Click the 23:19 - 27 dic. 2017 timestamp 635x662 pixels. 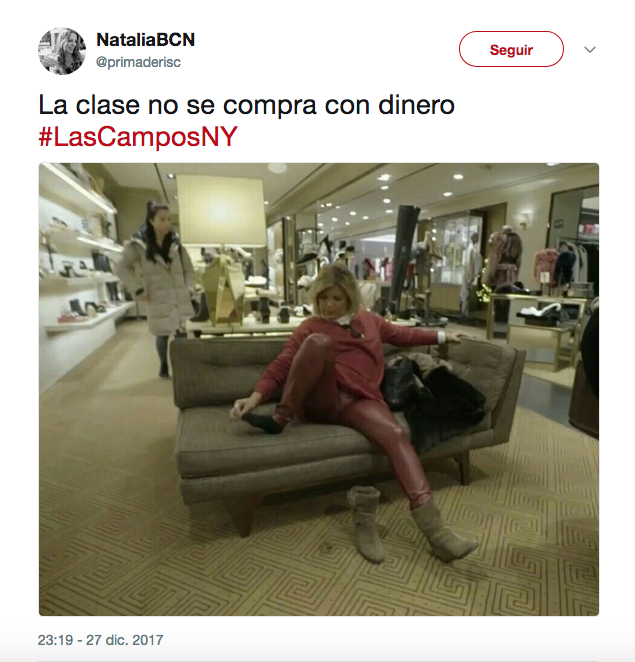click(x=100, y=640)
